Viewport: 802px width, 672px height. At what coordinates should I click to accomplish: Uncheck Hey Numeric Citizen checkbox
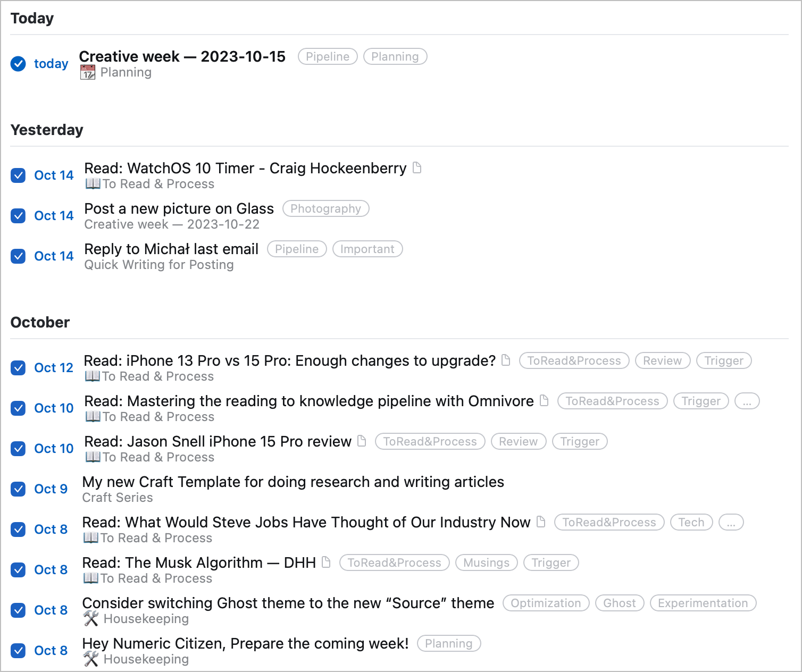tap(18, 651)
